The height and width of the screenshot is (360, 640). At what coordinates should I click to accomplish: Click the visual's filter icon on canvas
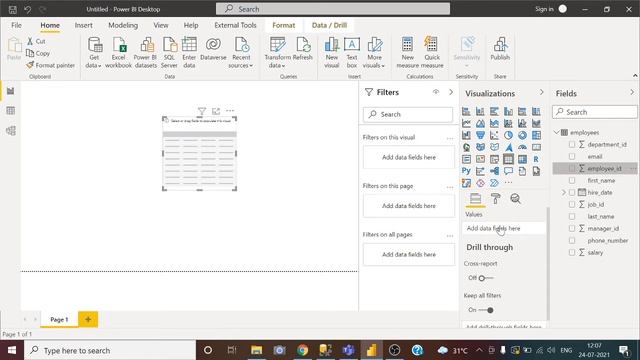pyautogui.click(x=202, y=111)
